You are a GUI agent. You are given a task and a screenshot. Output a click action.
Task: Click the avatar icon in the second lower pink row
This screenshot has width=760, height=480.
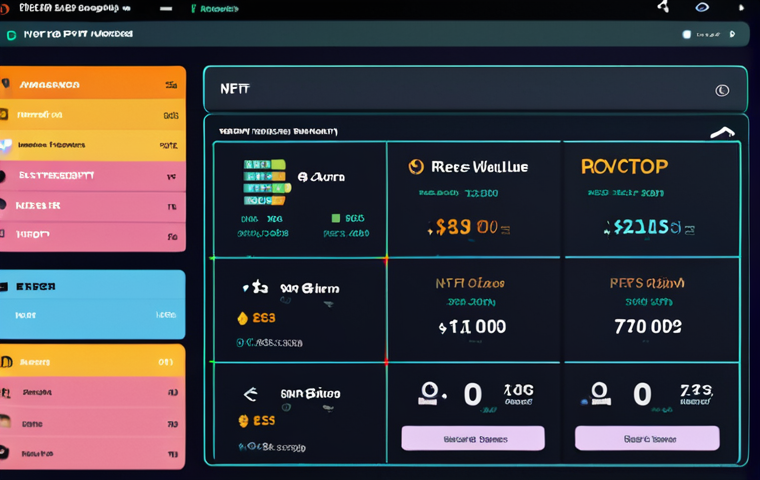(5, 421)
